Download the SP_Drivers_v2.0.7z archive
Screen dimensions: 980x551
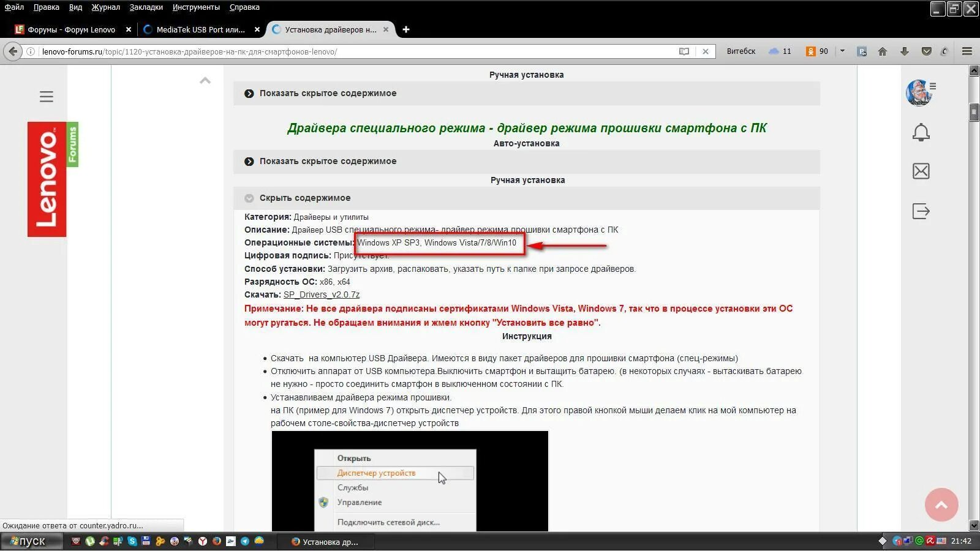tap(321, 294)
